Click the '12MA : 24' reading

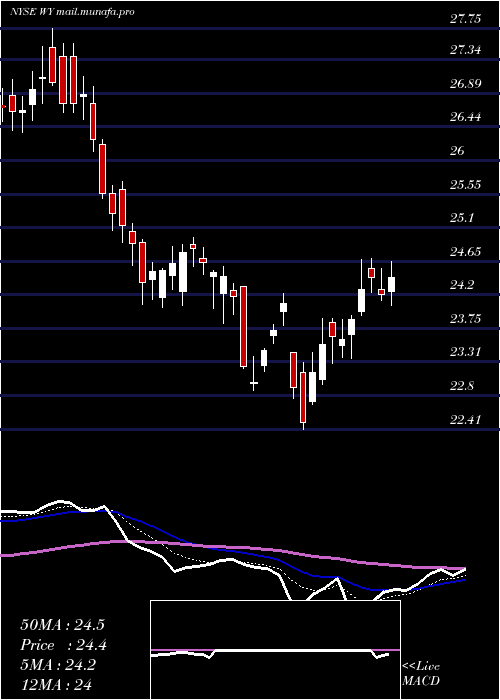[58, 684]
